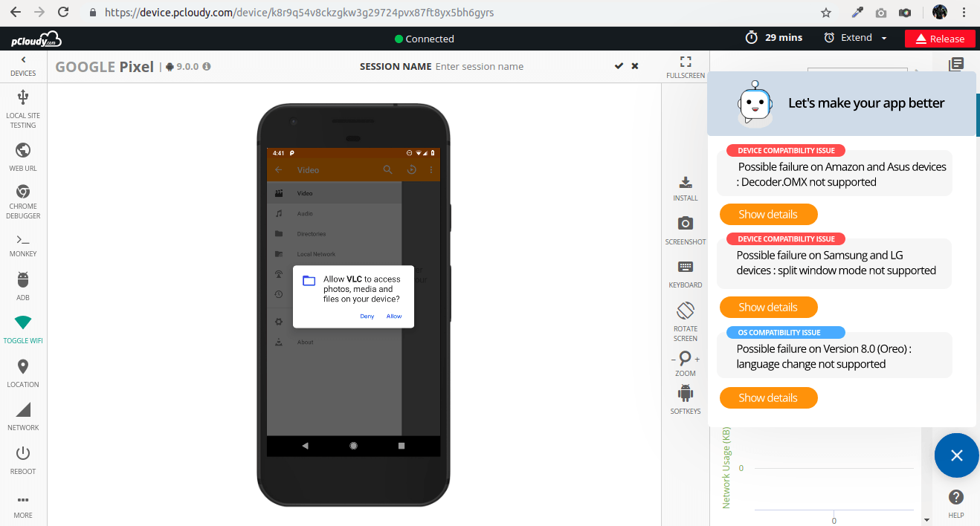Rotate the device screen
The width and height of the screenshot is (980, 526).
coord(686,322)
